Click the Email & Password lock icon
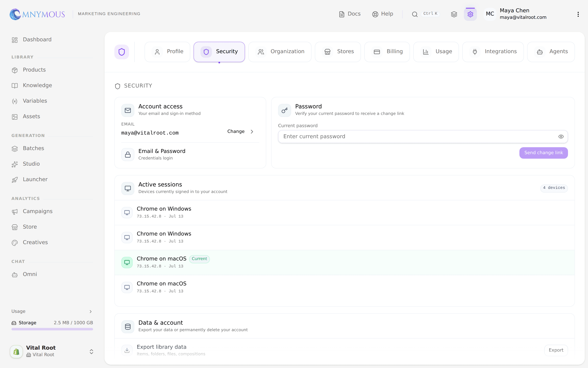 tap(128, 155)
